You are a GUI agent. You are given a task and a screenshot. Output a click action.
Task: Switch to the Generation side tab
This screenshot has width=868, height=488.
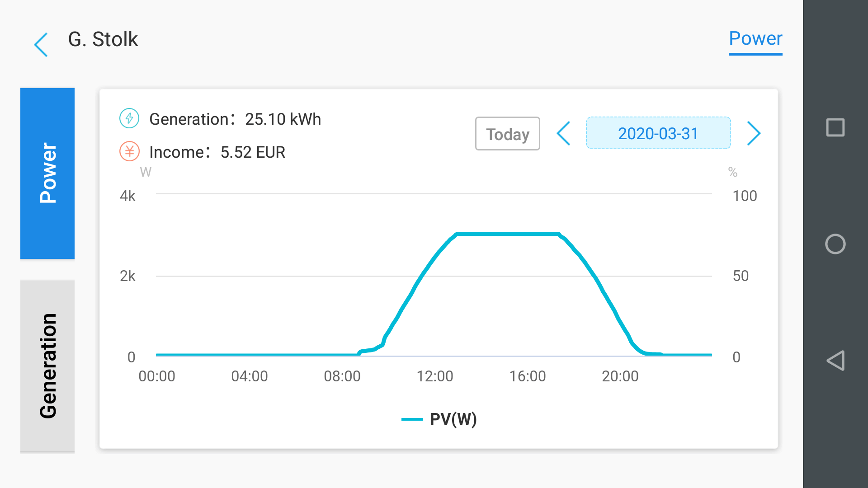[47, 366]
